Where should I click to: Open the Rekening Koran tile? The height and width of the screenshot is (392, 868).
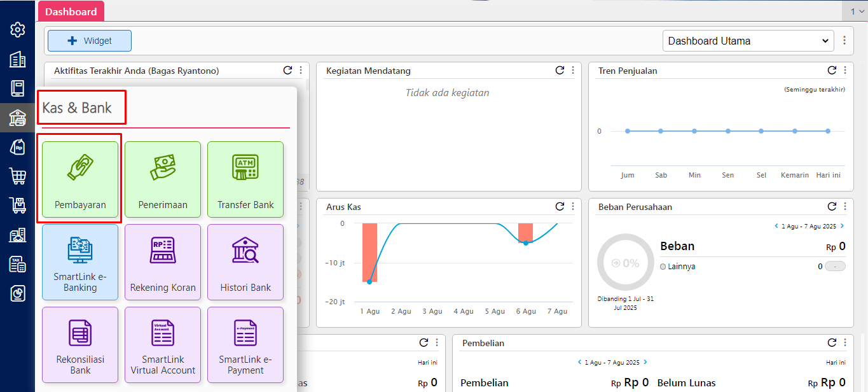tap(163, 262)
